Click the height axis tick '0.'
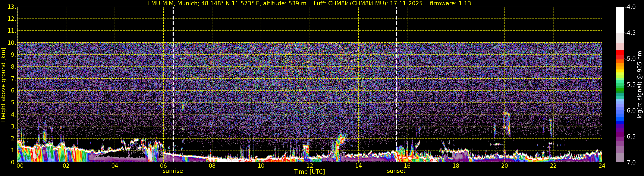Screen dimensions: 644x176 point(13,162)
